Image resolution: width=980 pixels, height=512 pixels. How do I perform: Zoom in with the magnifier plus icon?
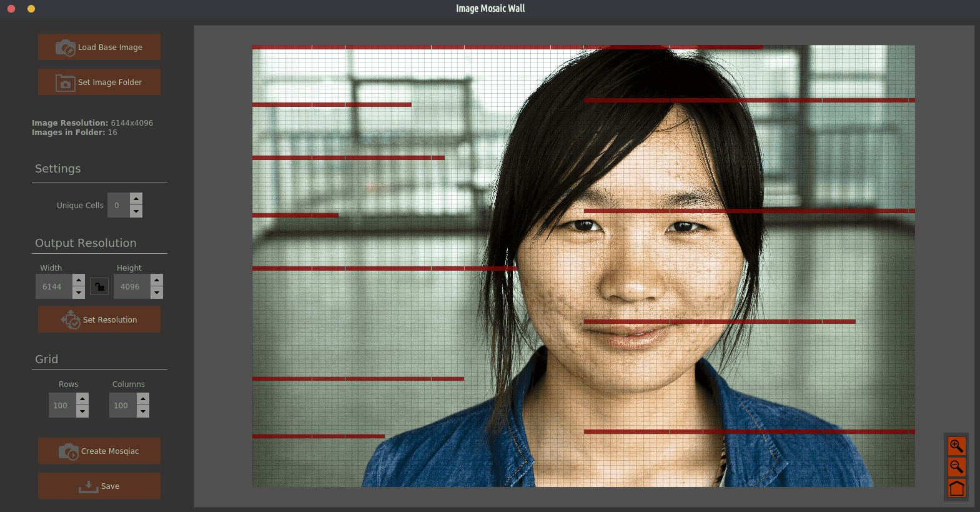click(x=956, y=446)
